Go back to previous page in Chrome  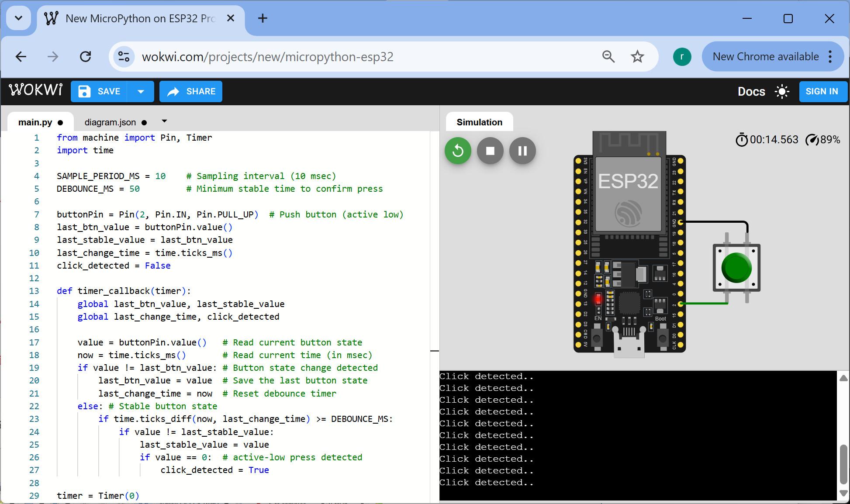tap(21, 56)
